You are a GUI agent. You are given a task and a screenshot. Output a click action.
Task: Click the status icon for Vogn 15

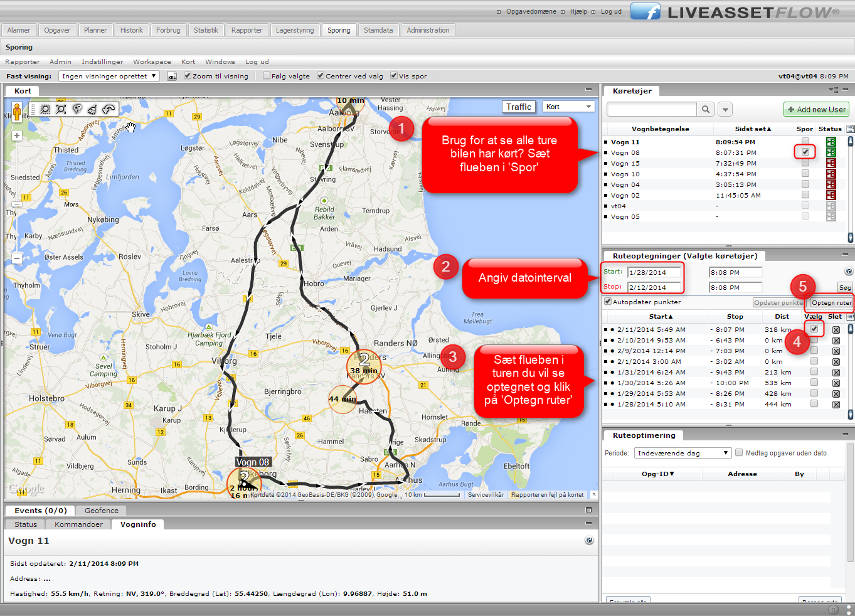[831, 163]
